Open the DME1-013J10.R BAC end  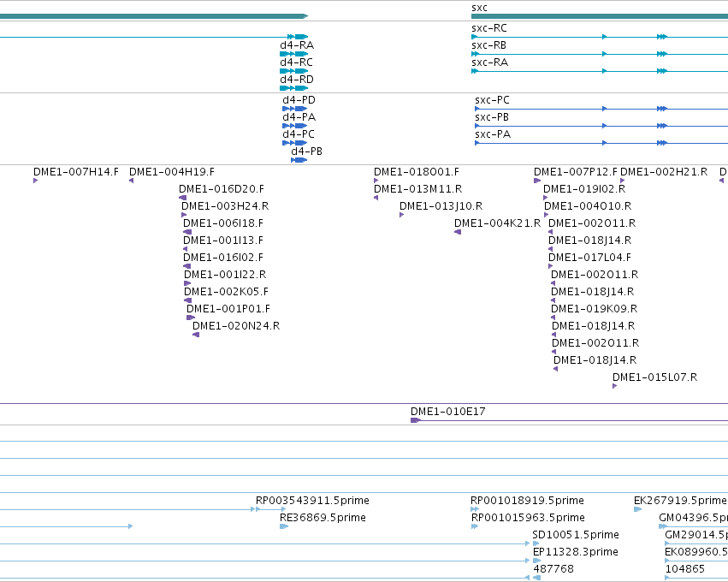[401, 215]
